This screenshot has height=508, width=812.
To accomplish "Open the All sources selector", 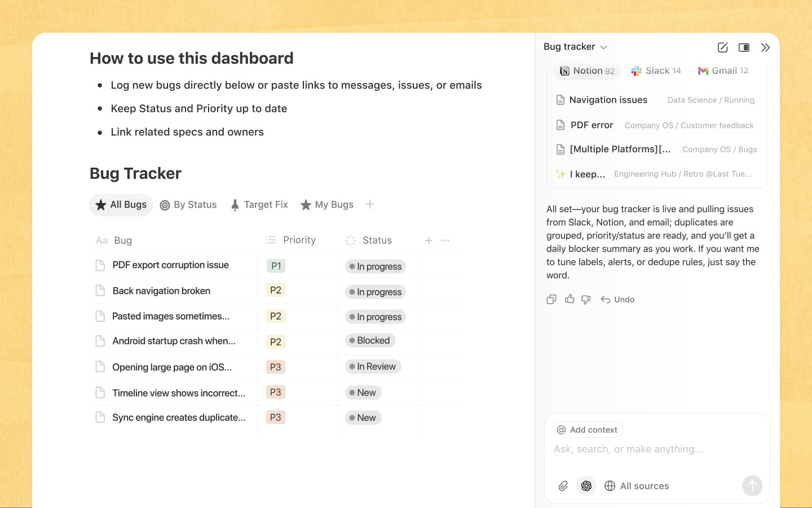I will click(x=637, y=486).
